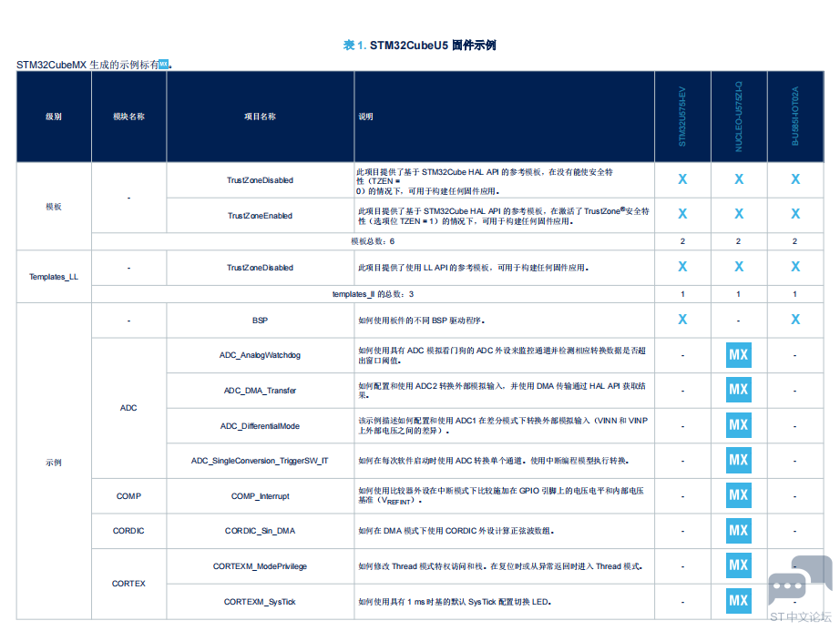Click the ADC_SingleConversion_TriggerSW_IT project name
Image resolution: width=840 pixels, height=631 pixels.
(260, 461)
